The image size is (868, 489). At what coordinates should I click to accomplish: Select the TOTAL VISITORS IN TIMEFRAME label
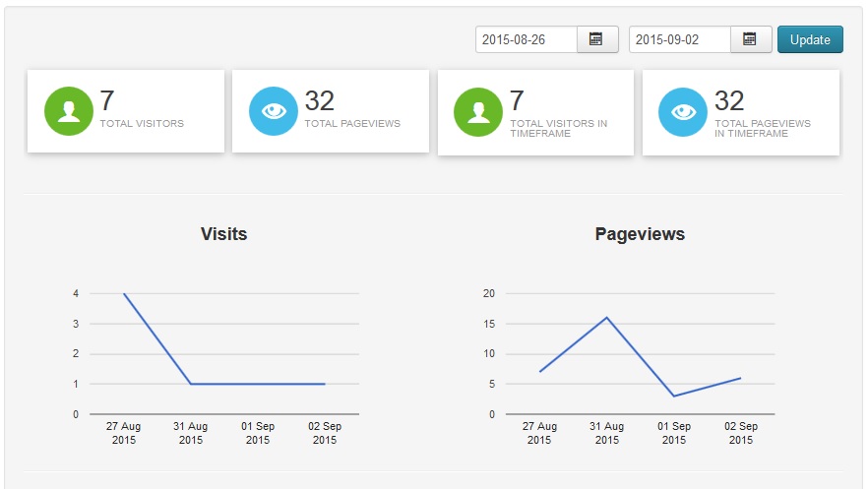(559, 128)
